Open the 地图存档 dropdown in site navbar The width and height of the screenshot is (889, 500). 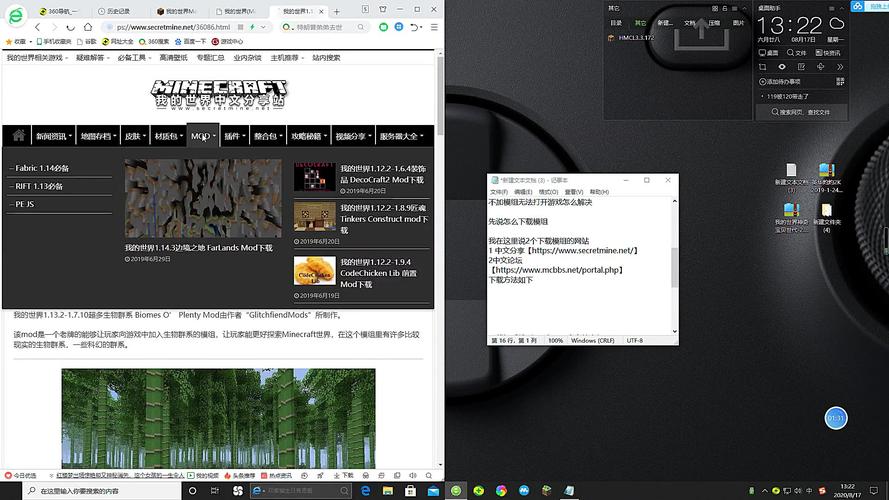(x=98, y=136)
